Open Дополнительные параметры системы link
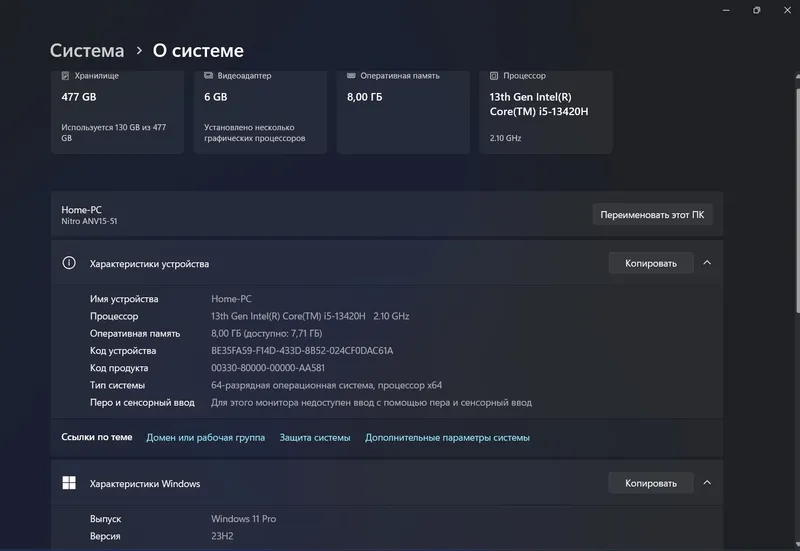 tap(447, 437)
